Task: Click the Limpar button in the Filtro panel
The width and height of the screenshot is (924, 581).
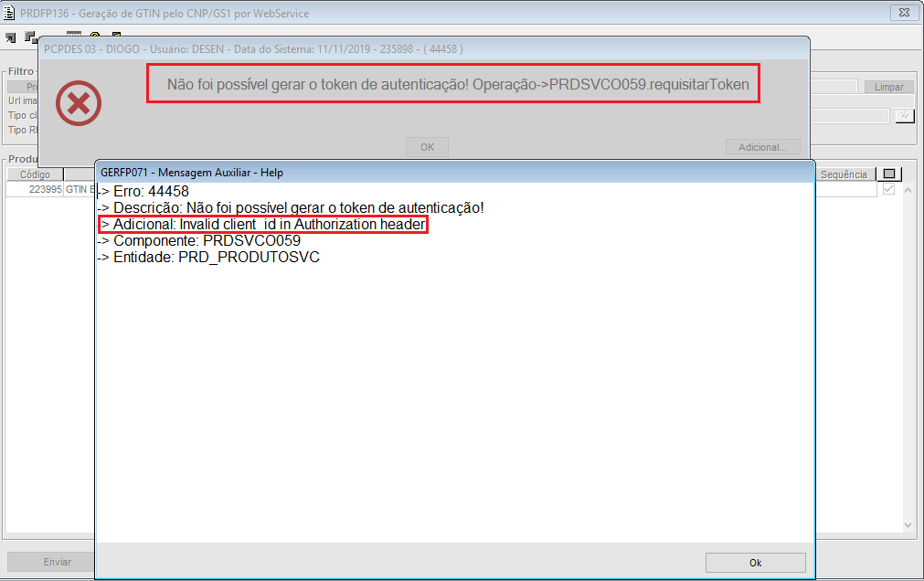Action: 888,87
